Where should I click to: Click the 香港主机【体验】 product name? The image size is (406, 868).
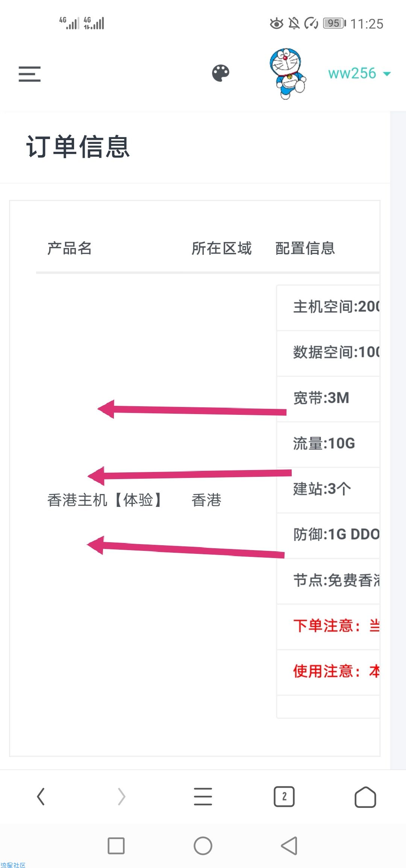tap(105, 500)
